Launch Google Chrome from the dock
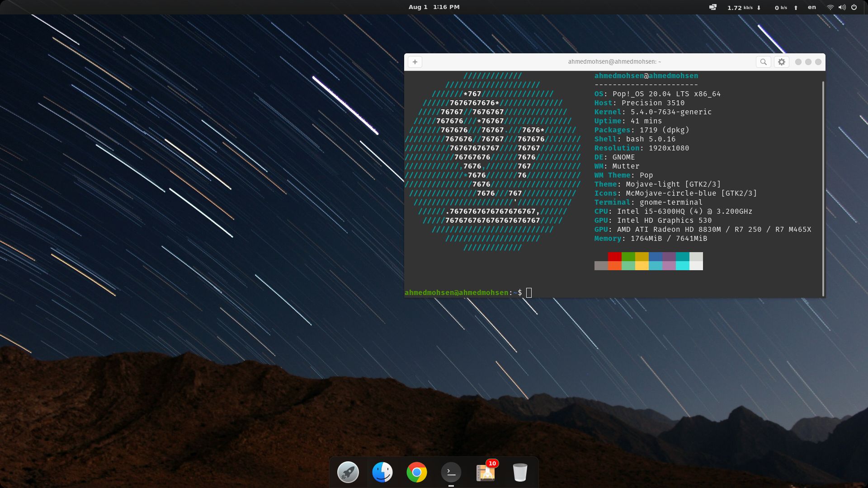 416,472
